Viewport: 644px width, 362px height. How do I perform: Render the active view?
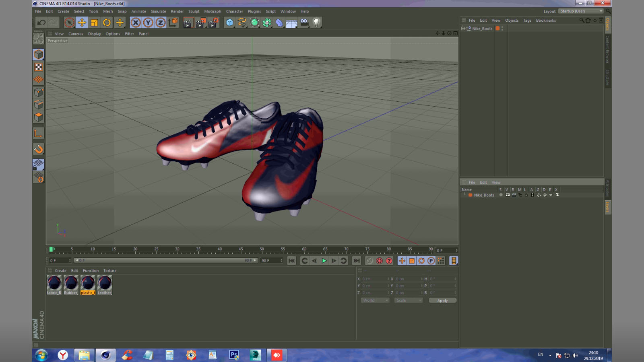(188, 23)
